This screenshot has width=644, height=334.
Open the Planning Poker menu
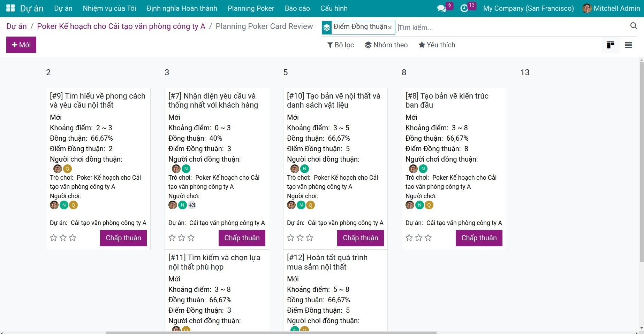(x=251, y=8)
